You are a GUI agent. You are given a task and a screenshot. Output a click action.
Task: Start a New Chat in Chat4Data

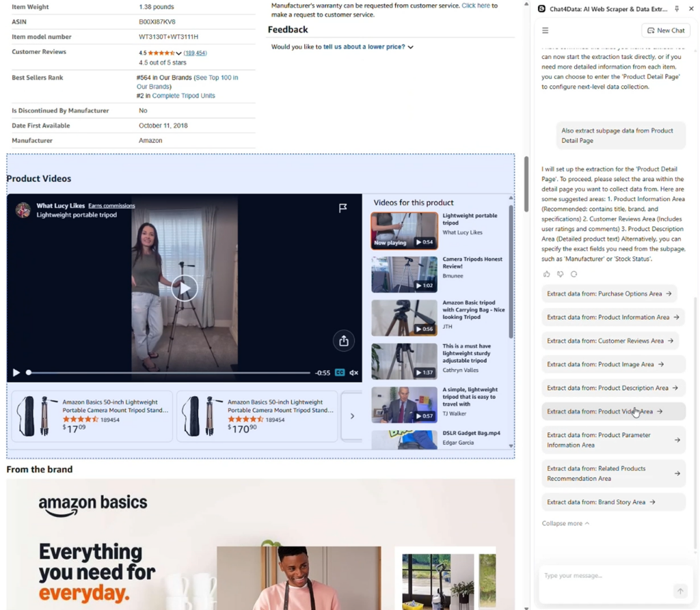(665, 30)
